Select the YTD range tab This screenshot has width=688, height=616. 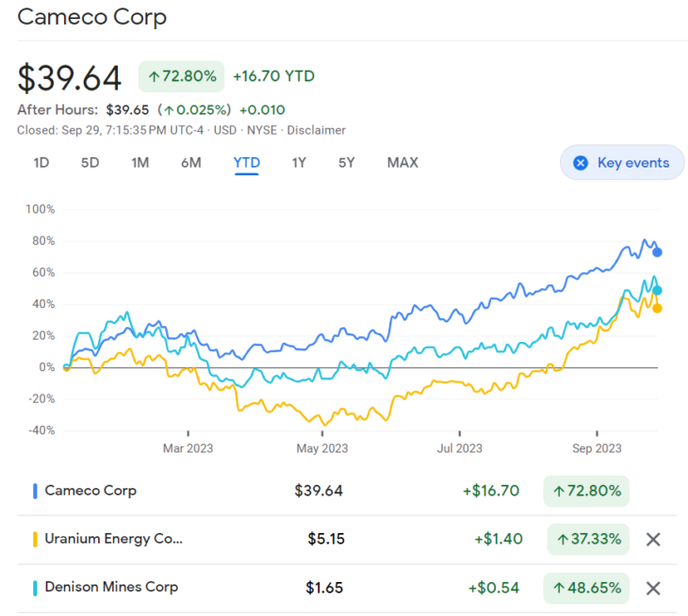pyautogui.click(x=247, y=163)
